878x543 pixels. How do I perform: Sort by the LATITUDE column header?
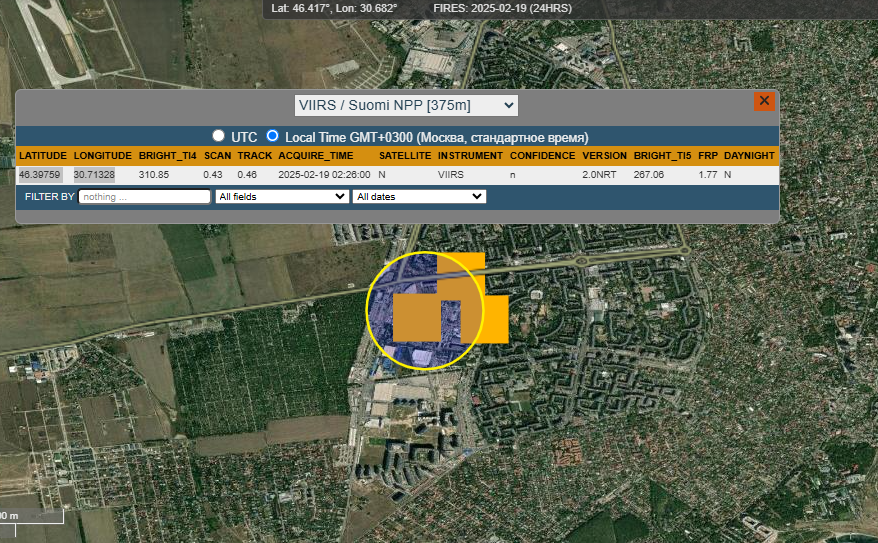tap(43, 156)
